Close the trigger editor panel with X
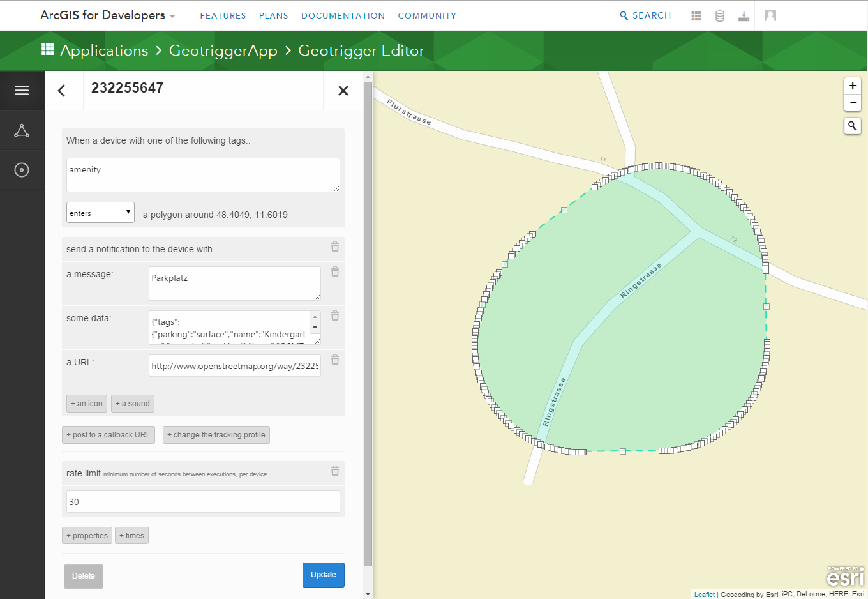The image size is (868, 599). tap(343, 91)
